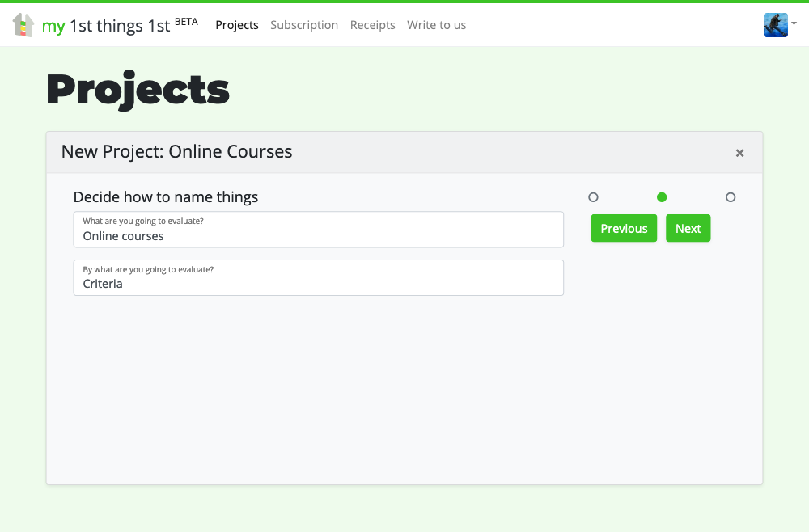Screen dimensions: 809x532
Task: Click the Decide how to name things label
Action: pyautogui.click(x=166, y=197)
